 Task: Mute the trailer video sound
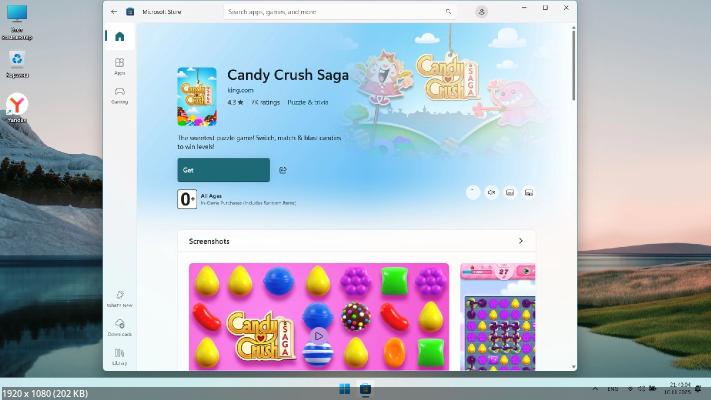click(491, 192)
